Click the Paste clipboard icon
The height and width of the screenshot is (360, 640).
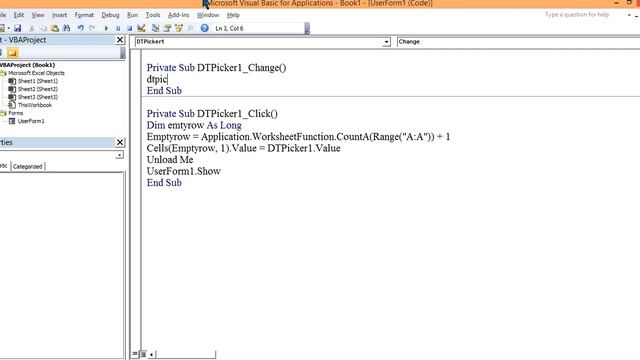click(55, 28)
